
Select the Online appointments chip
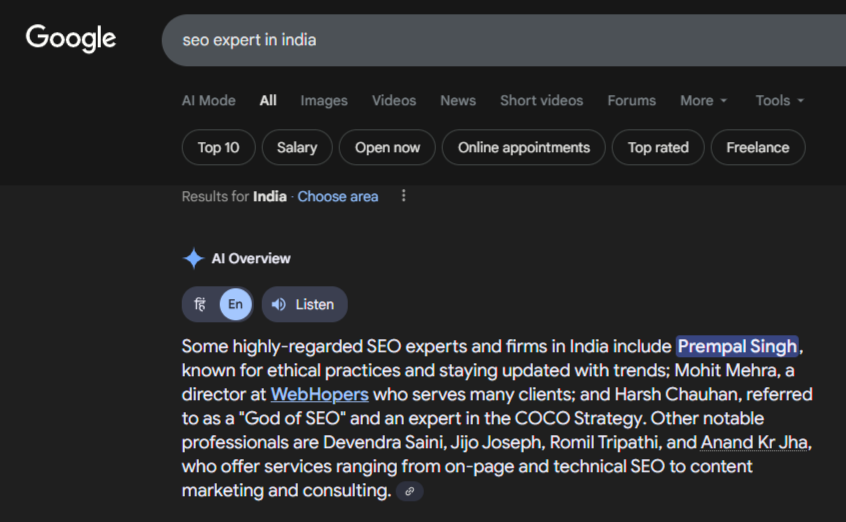click(x=524, y=147)
